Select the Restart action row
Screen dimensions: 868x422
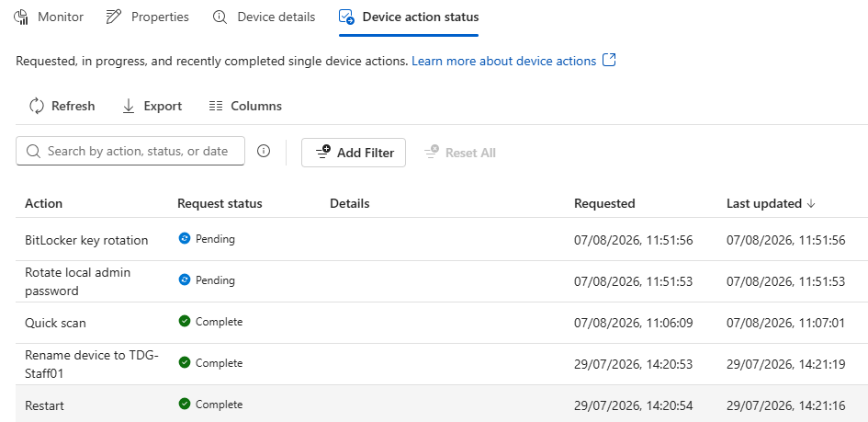(x=442, y=405)
